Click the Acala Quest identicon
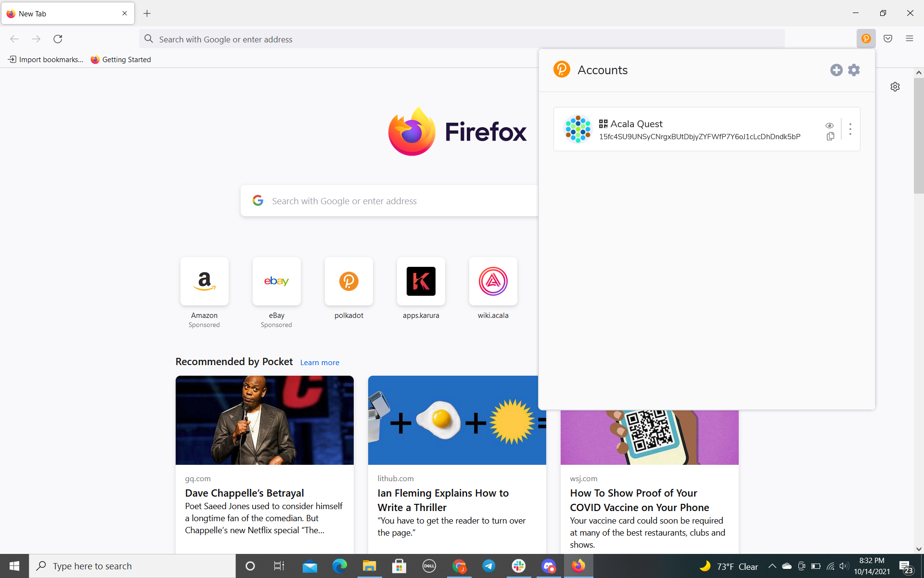The height and width of the screenshot is (578, 924). pos(577,129)
